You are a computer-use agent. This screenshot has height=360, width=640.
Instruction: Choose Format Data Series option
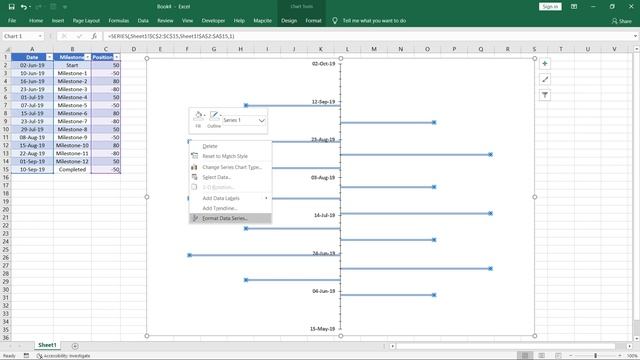coord(231,218)
